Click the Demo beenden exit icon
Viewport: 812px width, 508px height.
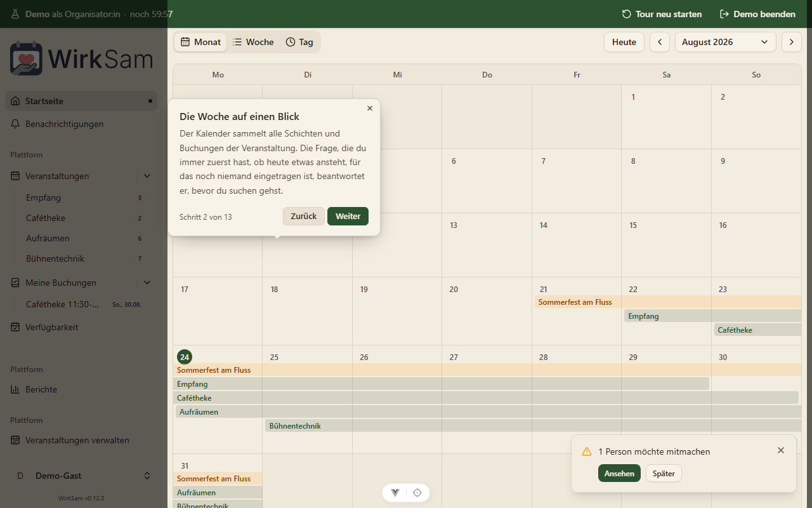(x=724, y=14)
